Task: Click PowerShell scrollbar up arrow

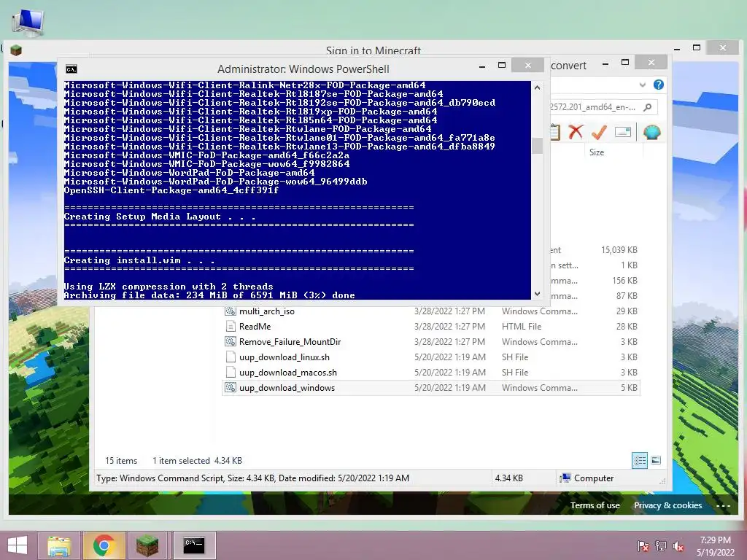Action: point(538,87)
